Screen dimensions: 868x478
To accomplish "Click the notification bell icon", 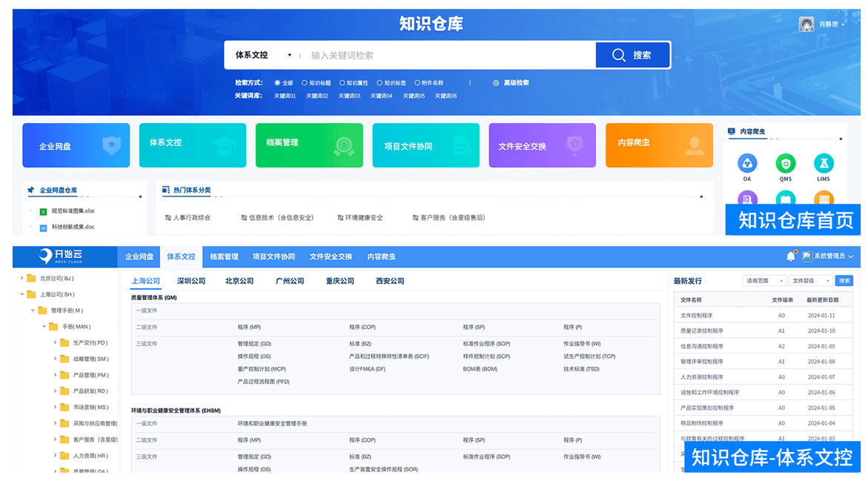I will coord(790,256).
